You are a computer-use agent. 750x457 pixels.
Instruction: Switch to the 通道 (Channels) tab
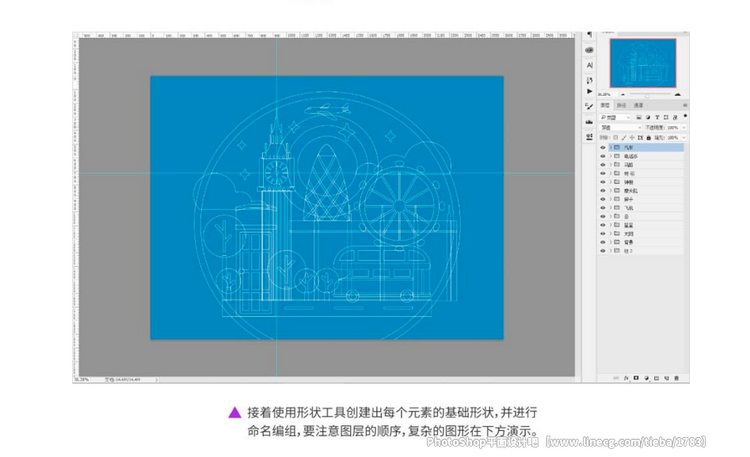coord(639,105)
